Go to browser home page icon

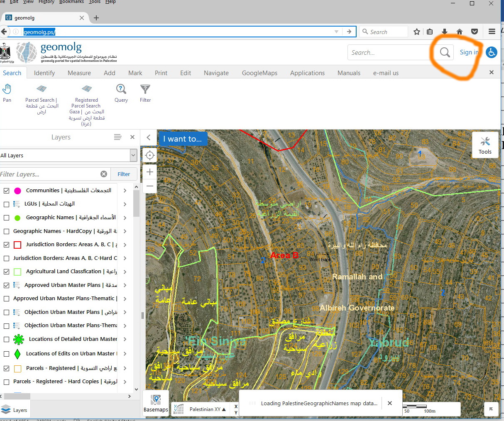[460, 32]
